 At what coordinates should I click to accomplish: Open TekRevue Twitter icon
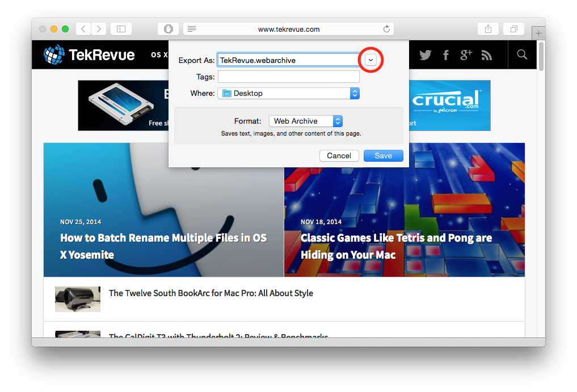425,55
